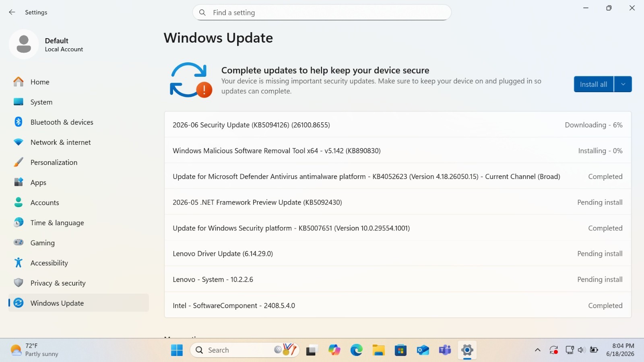This screenshot has height=362, width=644.
Task: Open the Home settings page
Action: point(78,82)
